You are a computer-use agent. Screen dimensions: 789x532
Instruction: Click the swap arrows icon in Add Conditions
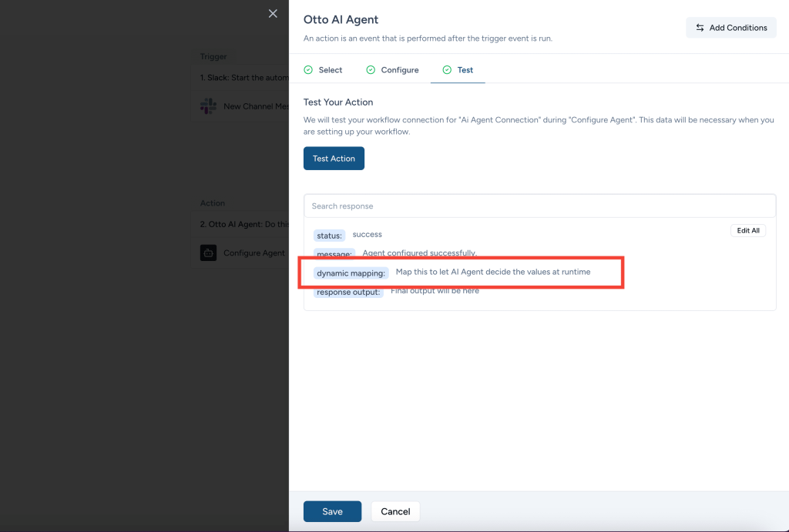tap(700, 28)
